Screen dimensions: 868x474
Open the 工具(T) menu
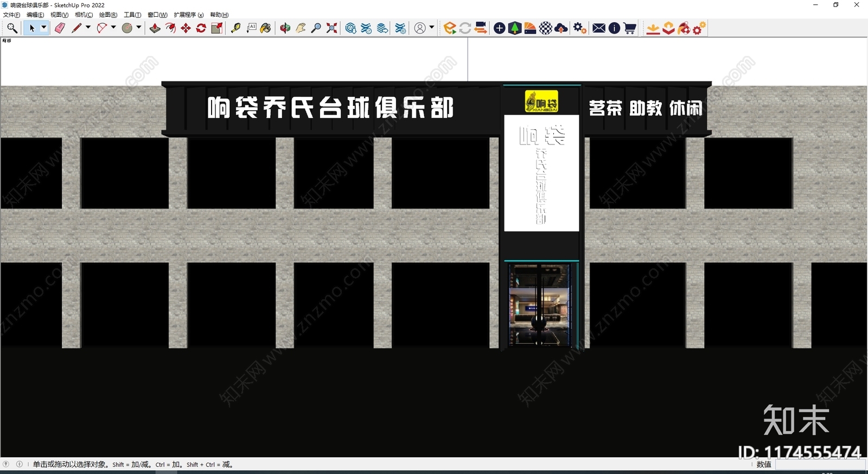click(x=132, y=15)
